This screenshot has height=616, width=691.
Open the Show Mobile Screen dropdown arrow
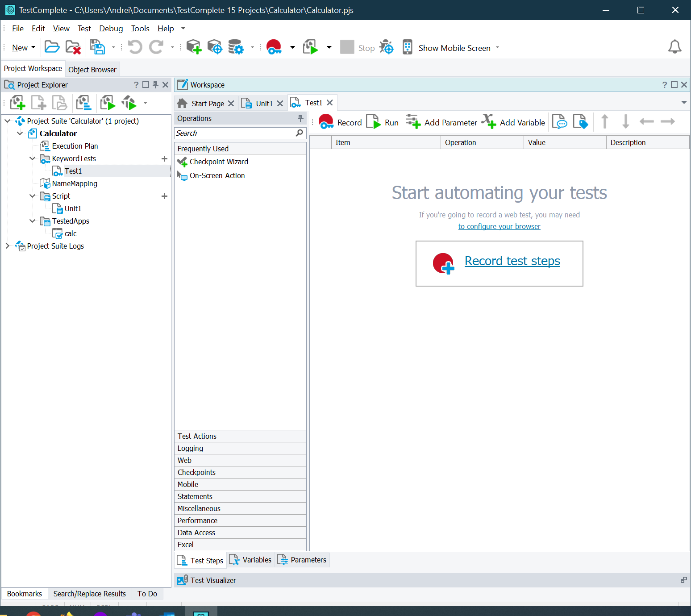point(497,48)
